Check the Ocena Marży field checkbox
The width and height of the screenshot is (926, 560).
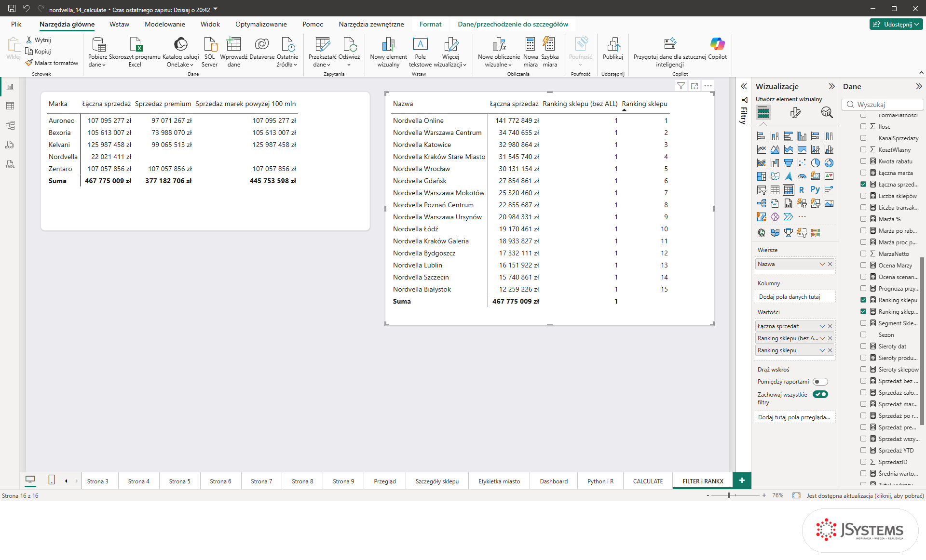pyautogui.click(x=863, y=266)
